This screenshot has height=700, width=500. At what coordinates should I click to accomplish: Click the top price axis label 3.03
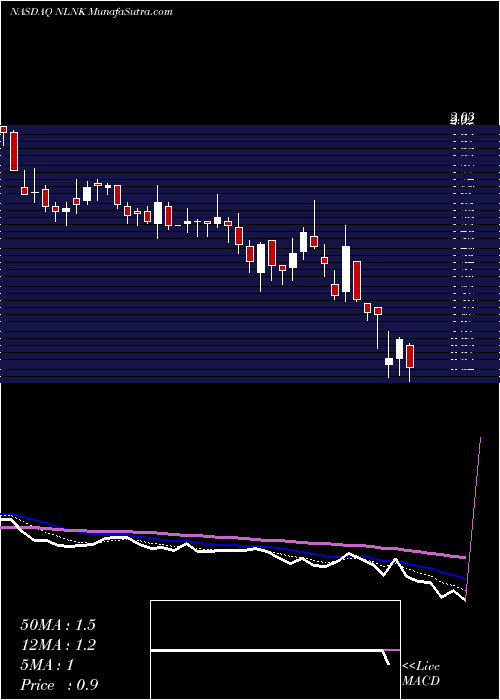462,118
